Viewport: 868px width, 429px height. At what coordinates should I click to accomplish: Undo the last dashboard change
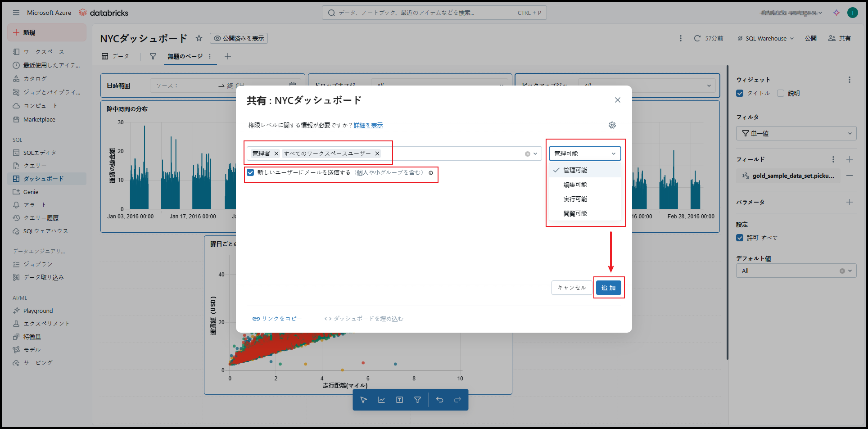point(440,400)
